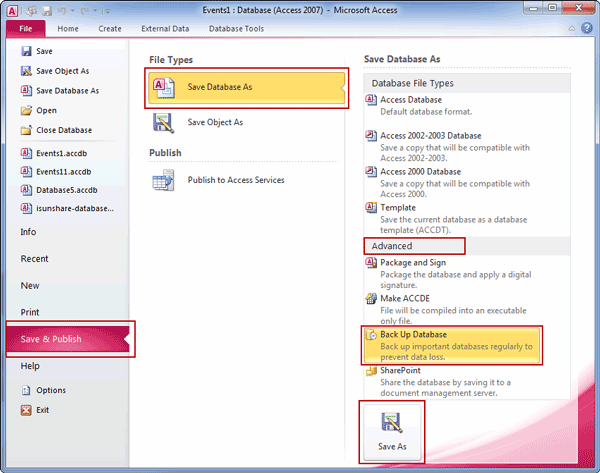Viewport: 600px width, 473px height.
Task: Open the Customize Quick Access Toolbar dropdown
Action: coord(108,11)
